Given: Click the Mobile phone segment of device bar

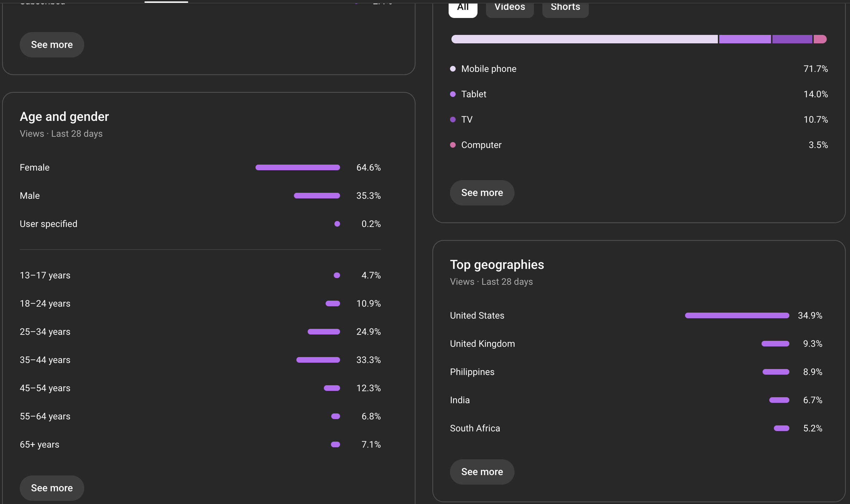Looking at the screenshot, I should 584,39.
